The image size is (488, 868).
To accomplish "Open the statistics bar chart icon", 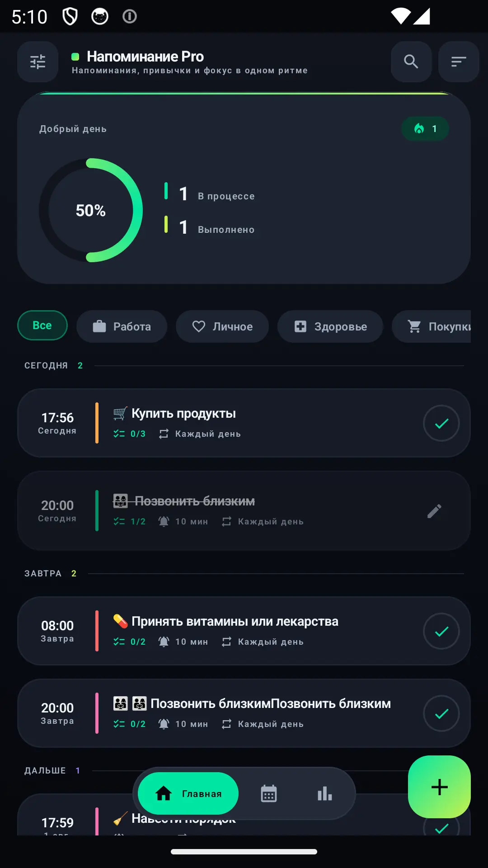I will coord(325,793).
